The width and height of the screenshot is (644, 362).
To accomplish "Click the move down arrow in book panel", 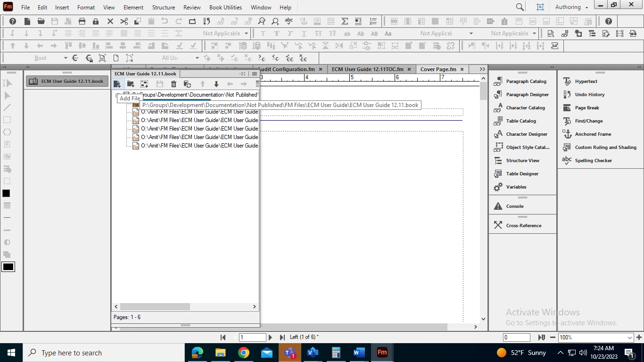I will tap(216, 84).
